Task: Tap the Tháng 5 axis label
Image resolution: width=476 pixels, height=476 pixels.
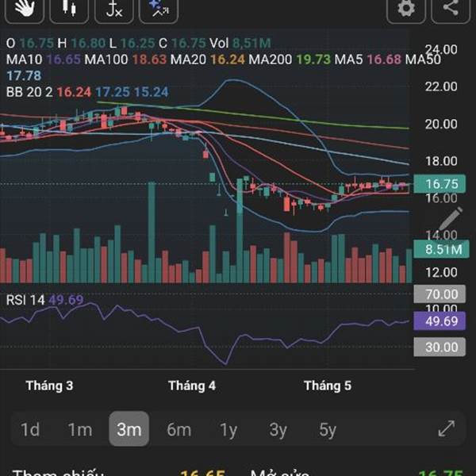Action: click(328, 386)
